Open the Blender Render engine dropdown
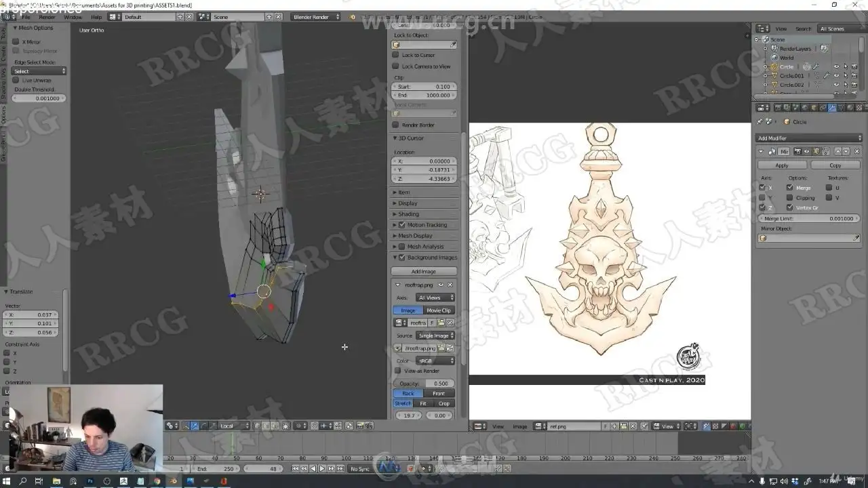868x488 pixels. point(316,16)
